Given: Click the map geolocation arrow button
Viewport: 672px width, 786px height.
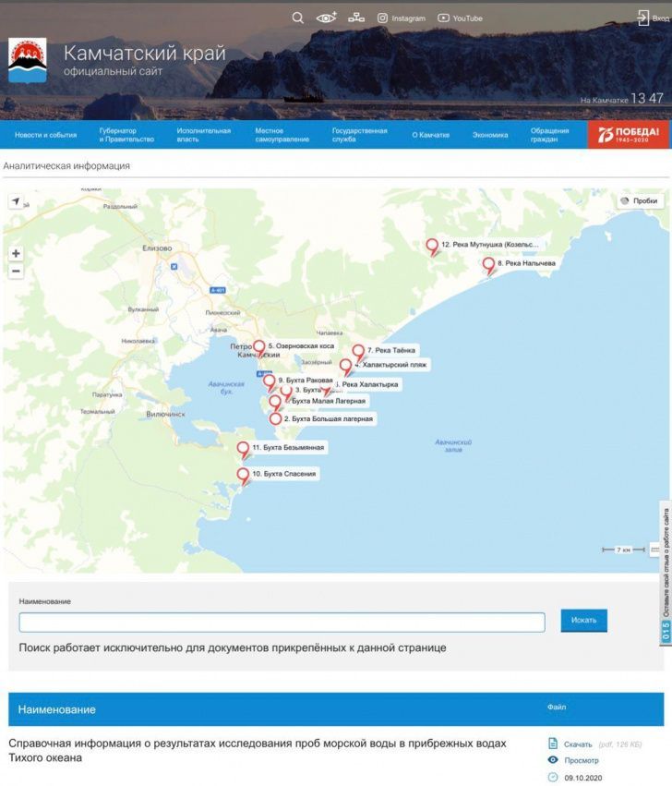Looking at the screenshot, I should click(16, 201).
